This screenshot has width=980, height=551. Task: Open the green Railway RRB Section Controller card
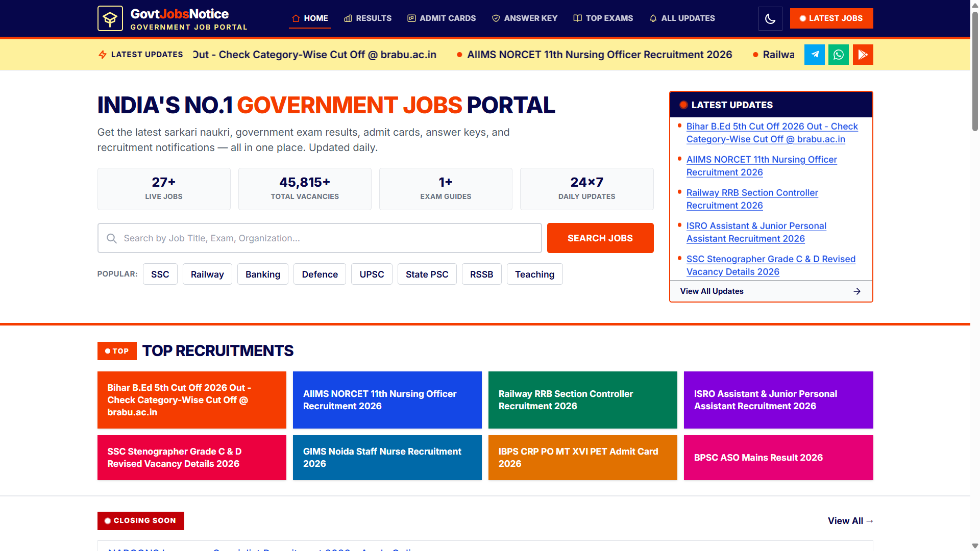pos(583,400)
